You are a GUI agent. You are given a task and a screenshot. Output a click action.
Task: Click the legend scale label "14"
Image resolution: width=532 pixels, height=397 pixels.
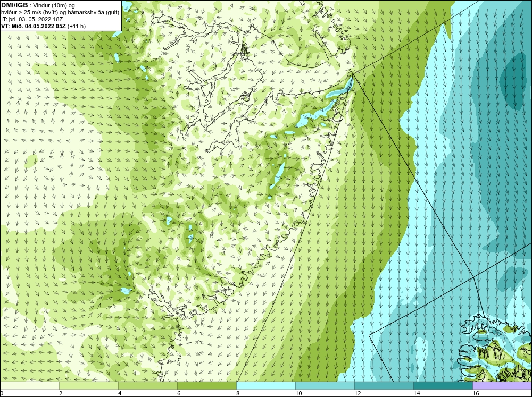coord(417,393)
